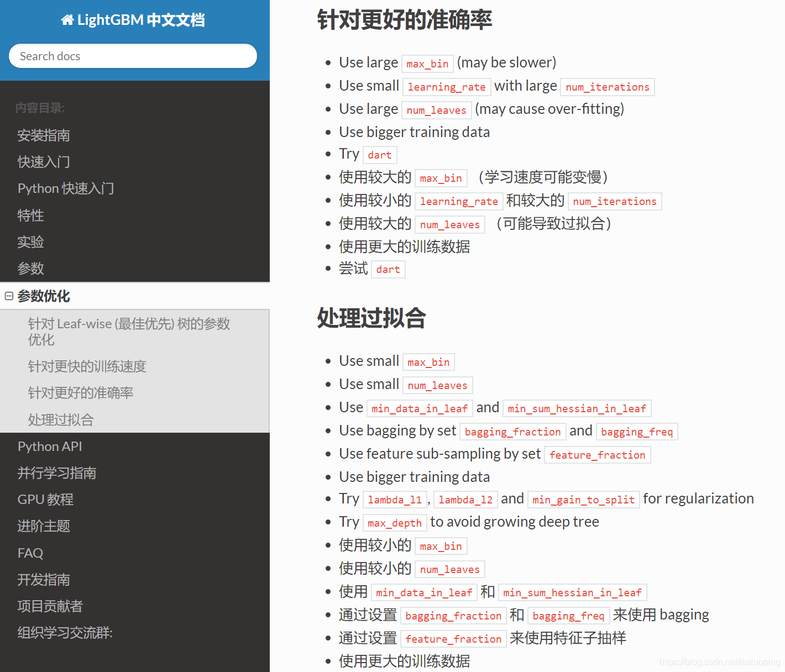Go to the 参数 page
Screen dimensions: 785x672
coord(30,269)
